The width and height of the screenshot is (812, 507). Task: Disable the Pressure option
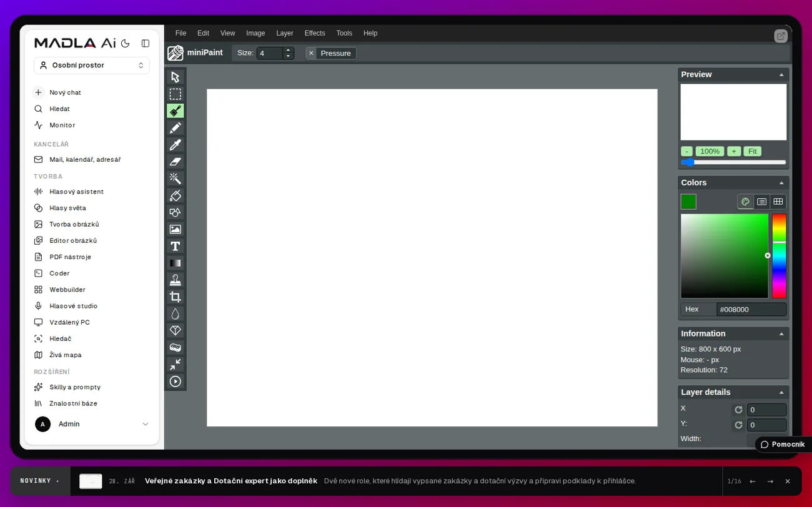point(331,53)
